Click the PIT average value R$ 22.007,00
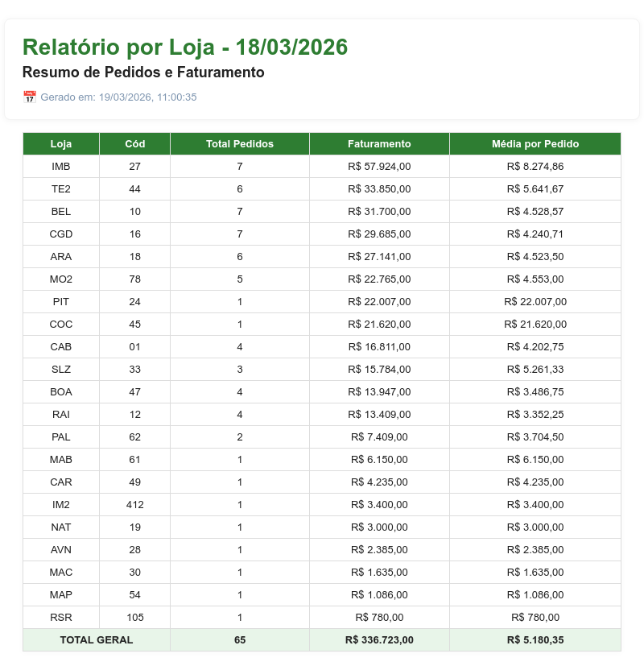The height and width of the screenshot is (666, 644). [x=535, y=301]
